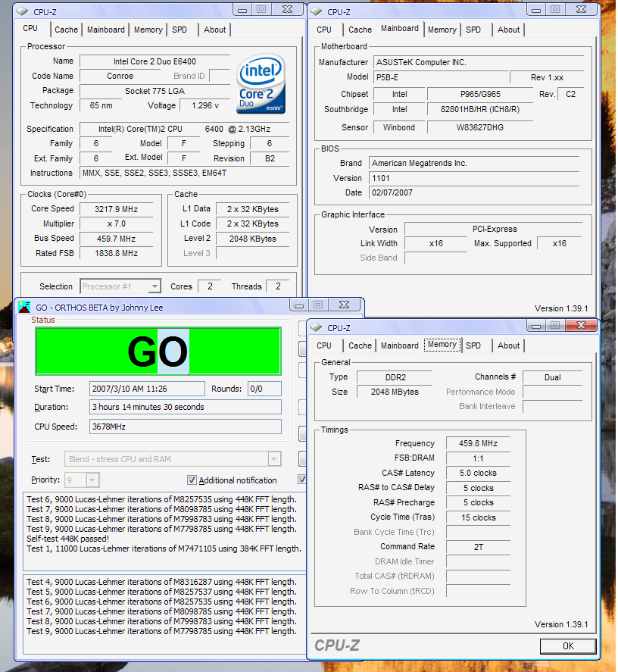618x672 pixels.
Task: Select About tab in the Memory window
Action: (509, 345)
